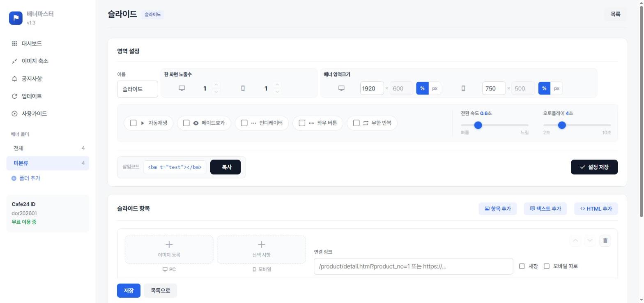Screen dimensions: 644x303
Task: Click the 설정 저장 button
Action: pos(594,167)
